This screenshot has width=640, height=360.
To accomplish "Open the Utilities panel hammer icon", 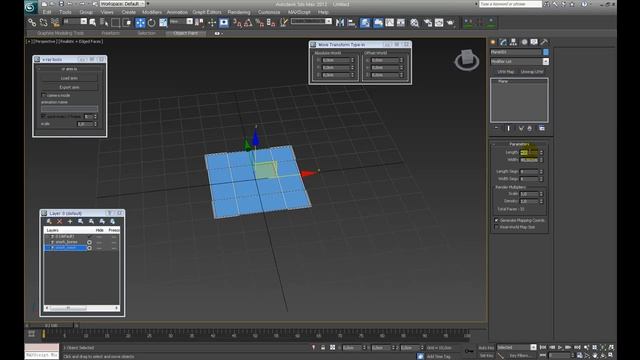I will coord(544,42).
